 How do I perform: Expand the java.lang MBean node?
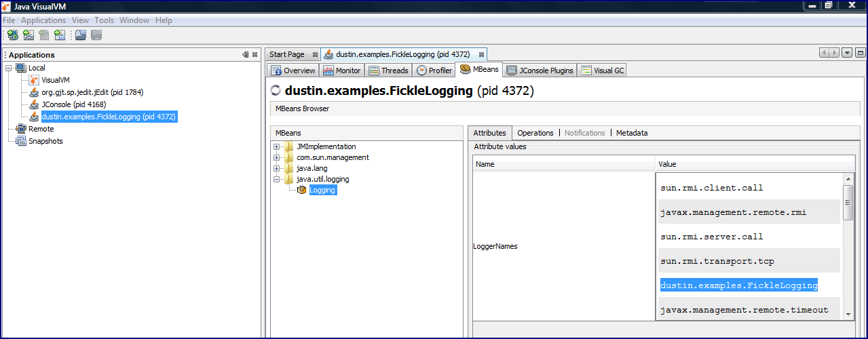[x=276, y=168]
